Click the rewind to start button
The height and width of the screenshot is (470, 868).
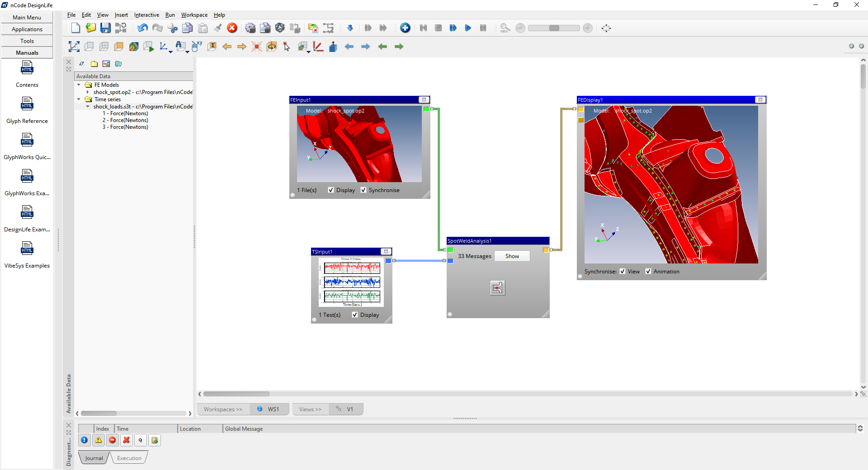pyautogui.click(x=423, y=28)
